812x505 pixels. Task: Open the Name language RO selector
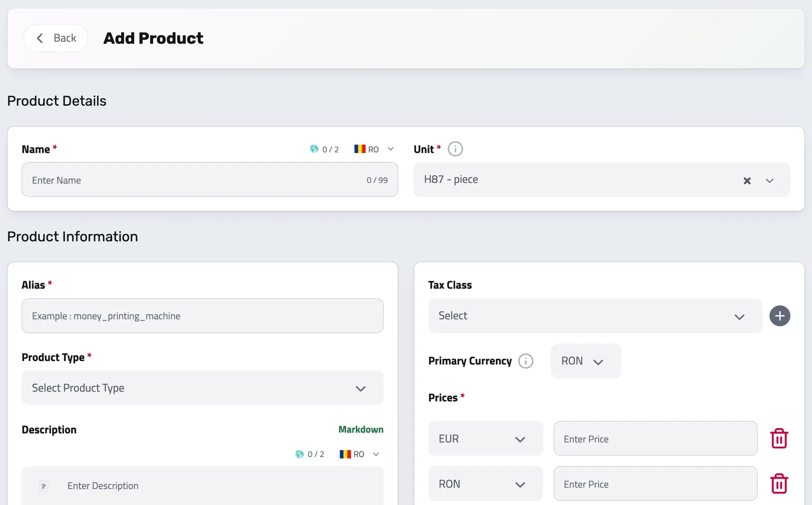point(374,149)
